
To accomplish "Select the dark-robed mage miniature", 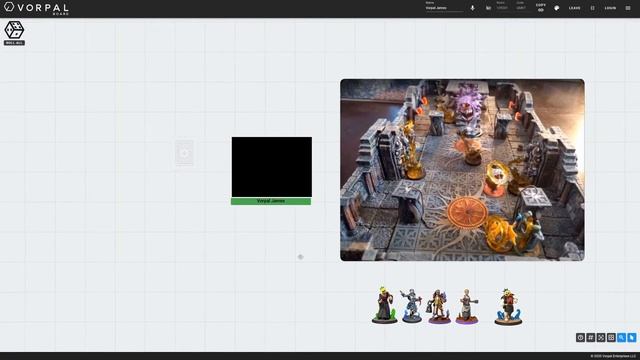I will [384, 305].
